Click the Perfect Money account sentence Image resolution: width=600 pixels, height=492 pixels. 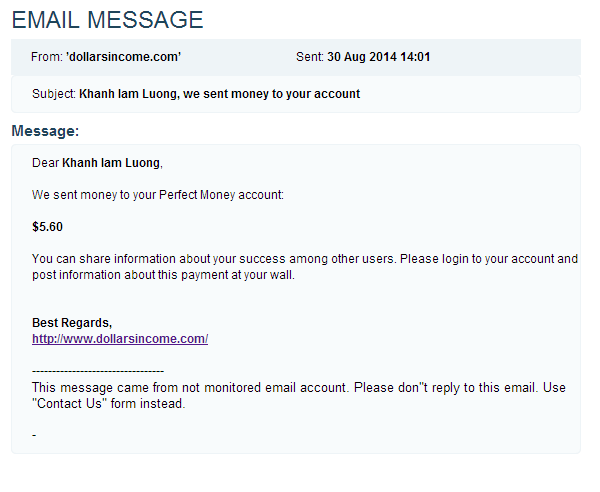tap(158, 195)
